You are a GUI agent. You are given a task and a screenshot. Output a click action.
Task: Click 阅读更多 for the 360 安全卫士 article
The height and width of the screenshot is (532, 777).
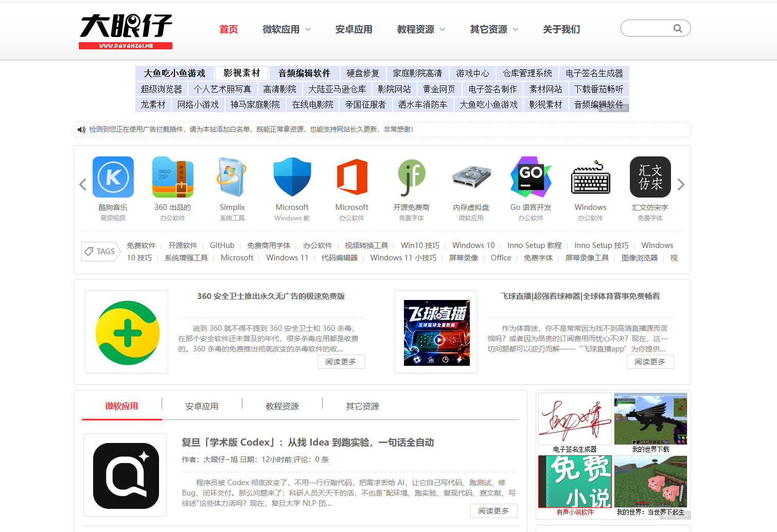[341, 362]
